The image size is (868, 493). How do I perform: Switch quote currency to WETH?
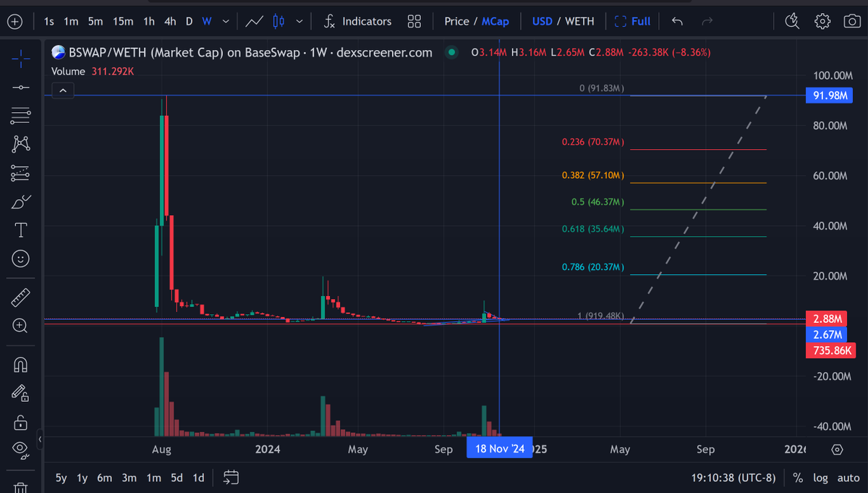coord(579,22)
